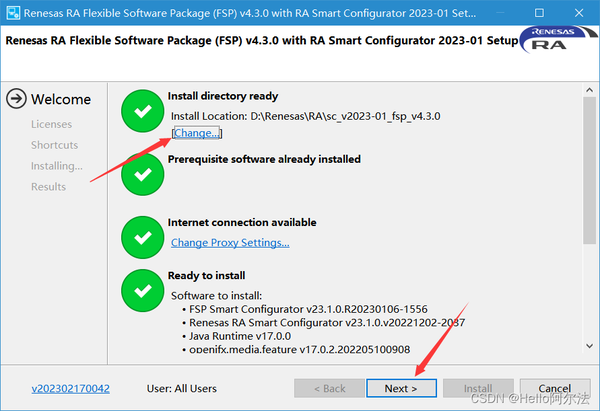Open Change Proxy Settings link
This screenshot has width=600, height=411.
230,242
